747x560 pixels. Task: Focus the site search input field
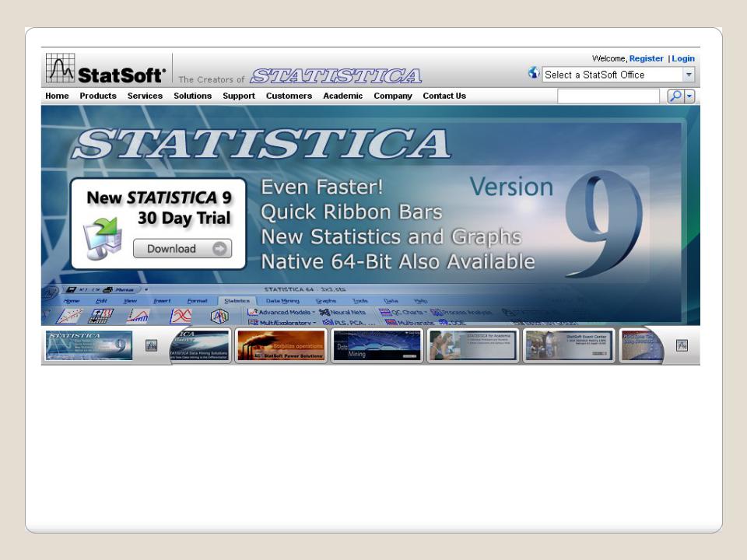[608, 96]
